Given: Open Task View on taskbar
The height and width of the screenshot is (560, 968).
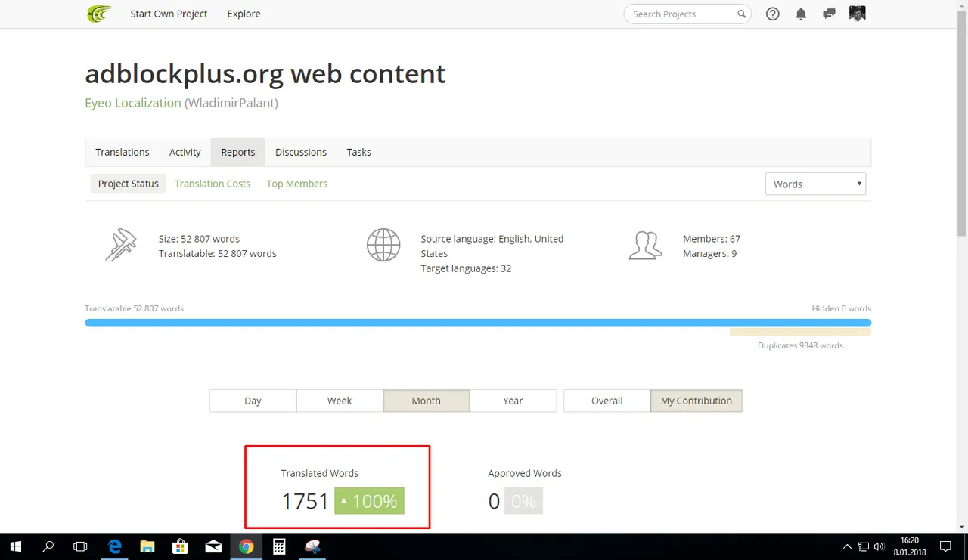Looking at the screenshot, I should click(x=80, y=546).
